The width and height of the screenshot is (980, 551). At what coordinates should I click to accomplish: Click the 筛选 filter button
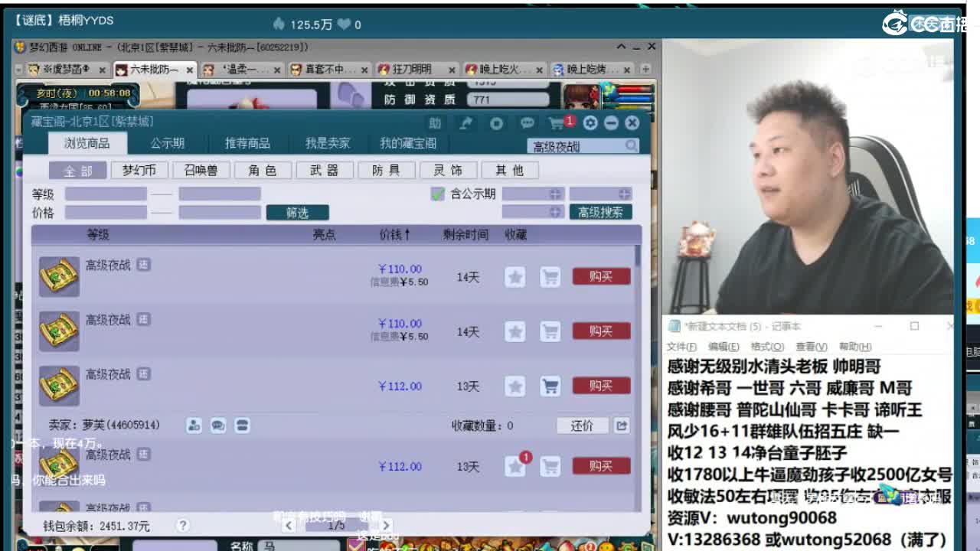(x=297, y=212)
